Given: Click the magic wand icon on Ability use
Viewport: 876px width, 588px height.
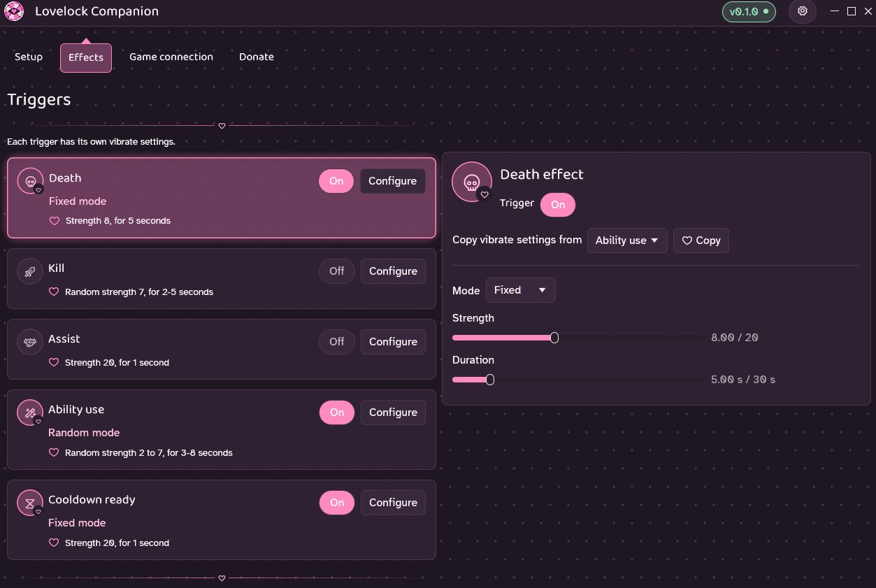Looking at the screenshot, I should [x=30, y=413].
